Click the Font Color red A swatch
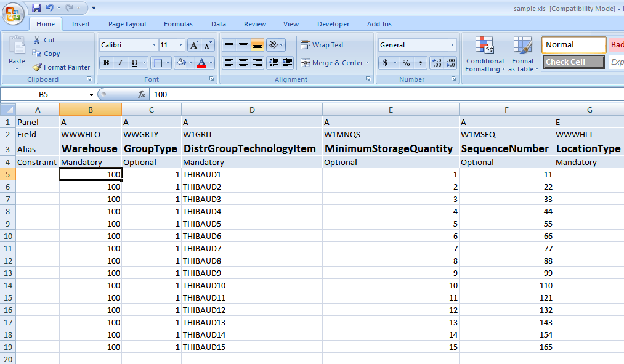This screenshot has height=364, width=624. (x=201, y=63)
